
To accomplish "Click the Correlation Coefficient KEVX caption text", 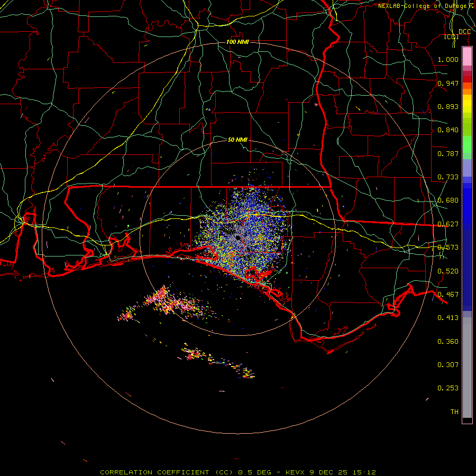I will 237,472.
